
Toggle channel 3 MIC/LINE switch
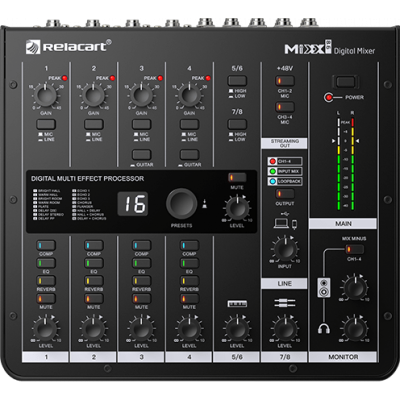pos(142,124)
